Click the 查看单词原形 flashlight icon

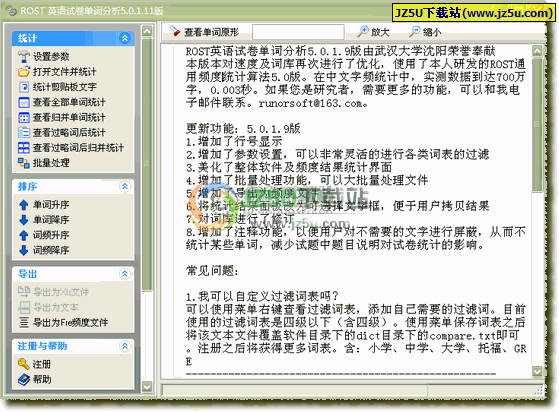point(174,31)
